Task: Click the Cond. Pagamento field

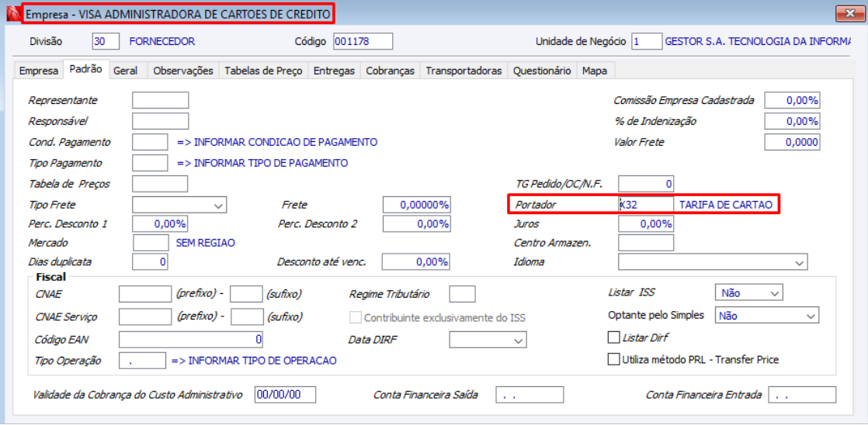Action: tap(150, 142)
